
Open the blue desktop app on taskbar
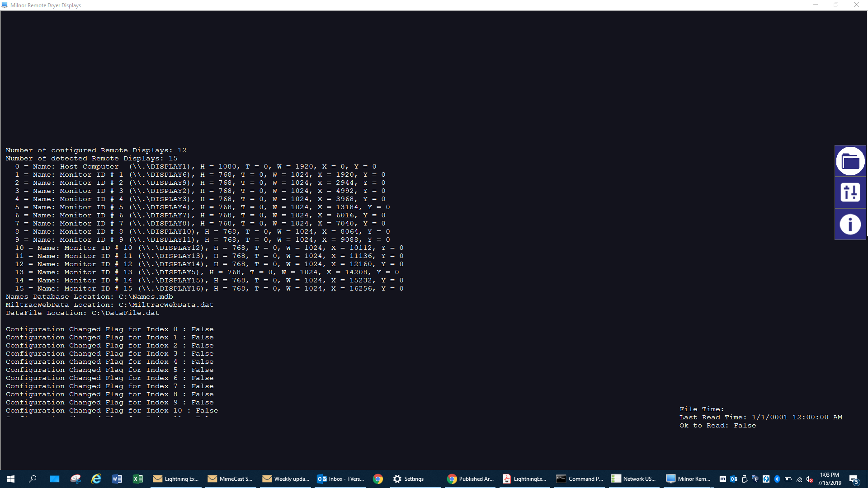[54, 479]
